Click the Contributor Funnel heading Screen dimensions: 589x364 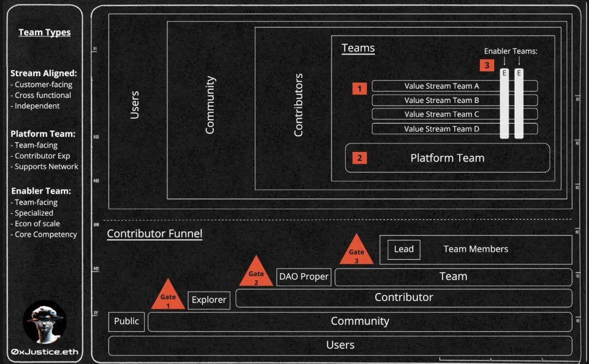click(154, 234)
